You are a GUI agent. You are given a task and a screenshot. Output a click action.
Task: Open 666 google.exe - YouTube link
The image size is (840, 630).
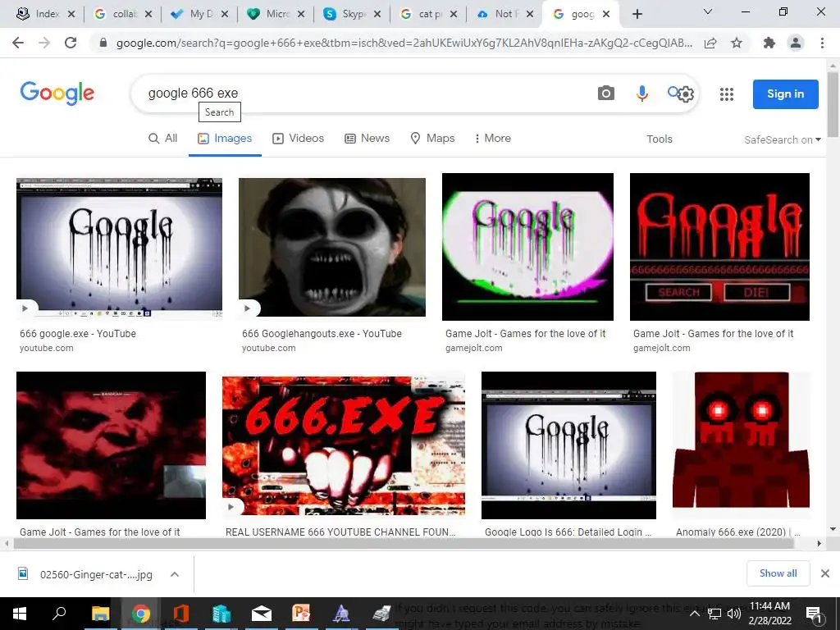[x=78, y=333]
